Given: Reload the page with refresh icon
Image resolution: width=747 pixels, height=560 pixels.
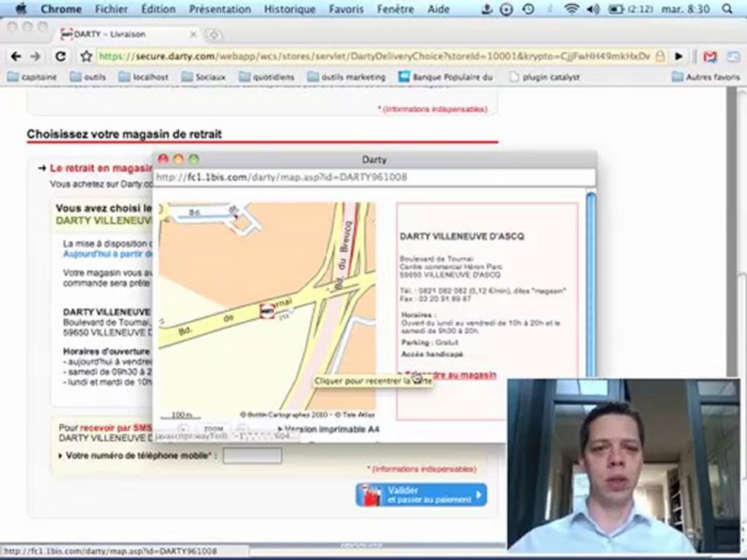Looking at the screenshot, I should click(61, 56).
